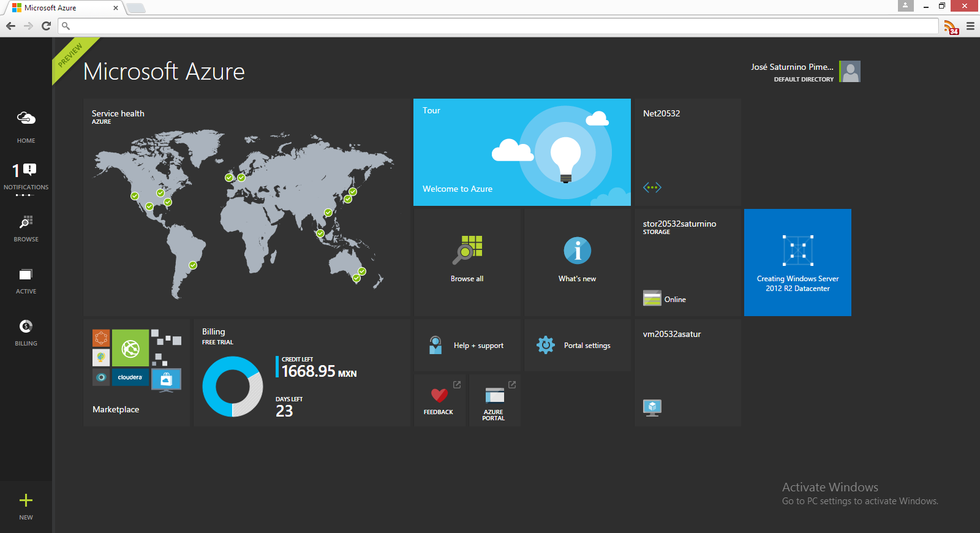Screen dimensions: 980x533
Task: Click the green NEW plus button
Action: pyautogui.click(x=26, y=506)
